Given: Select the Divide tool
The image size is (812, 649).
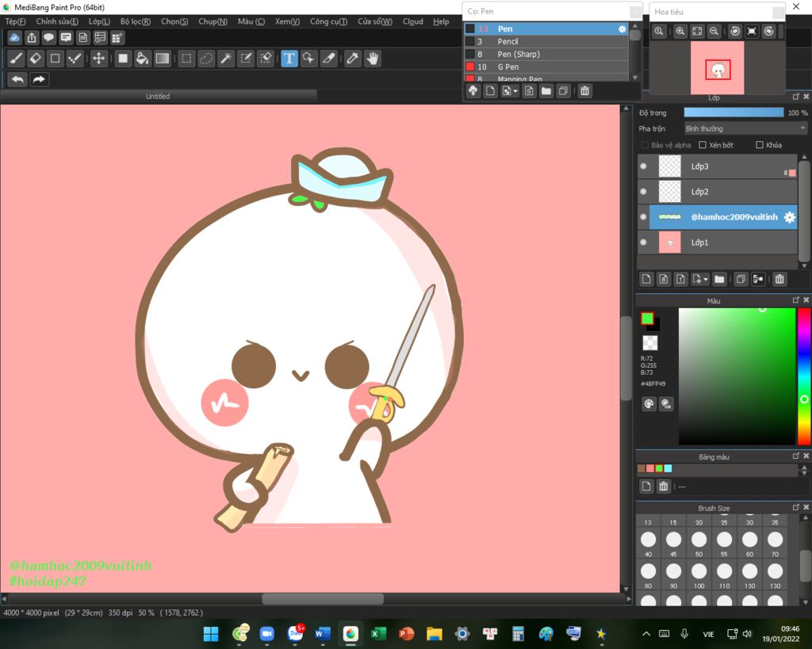Looking at the screenshot, I should (x=329, y=59).
